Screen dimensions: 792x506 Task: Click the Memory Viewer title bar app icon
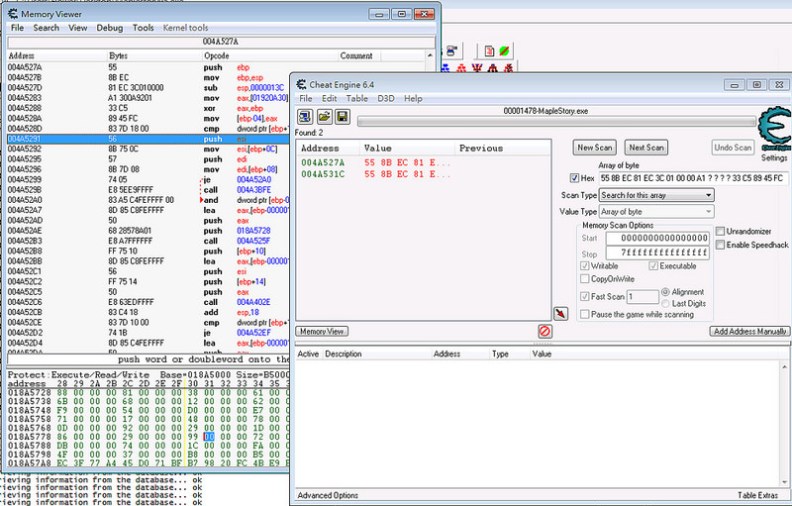[x=13, y=14]
